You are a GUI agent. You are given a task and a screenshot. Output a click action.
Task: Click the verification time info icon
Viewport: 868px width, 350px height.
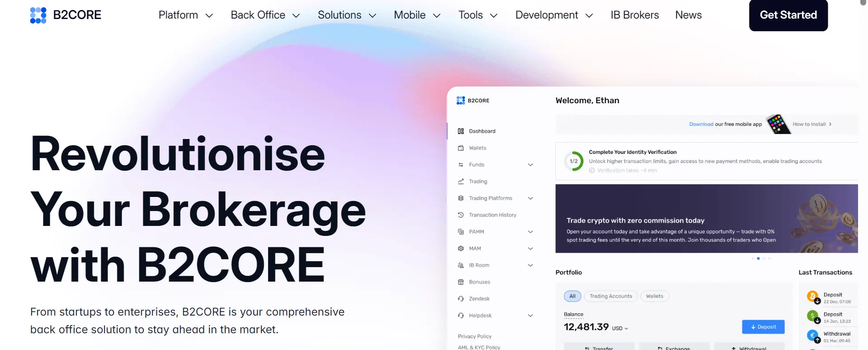(592, 171)
